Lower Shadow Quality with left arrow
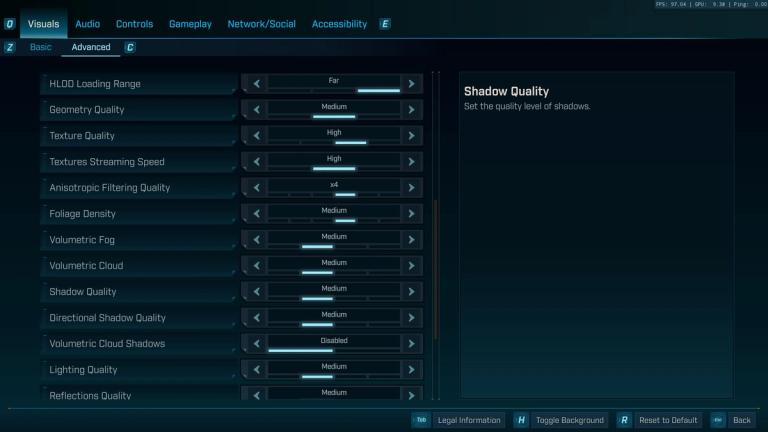The height and width of the screenshot is (432, 768). pos(257,291)
